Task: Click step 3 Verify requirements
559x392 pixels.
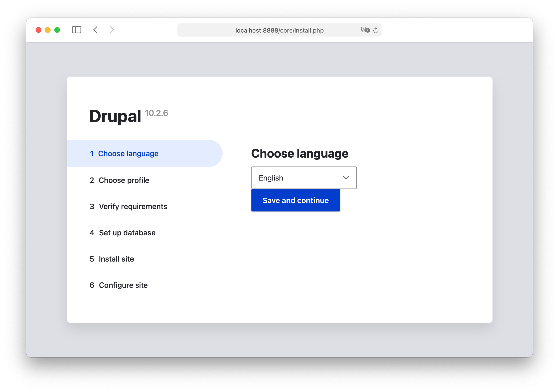Action: pyautogui.click(x=133, y=207)
